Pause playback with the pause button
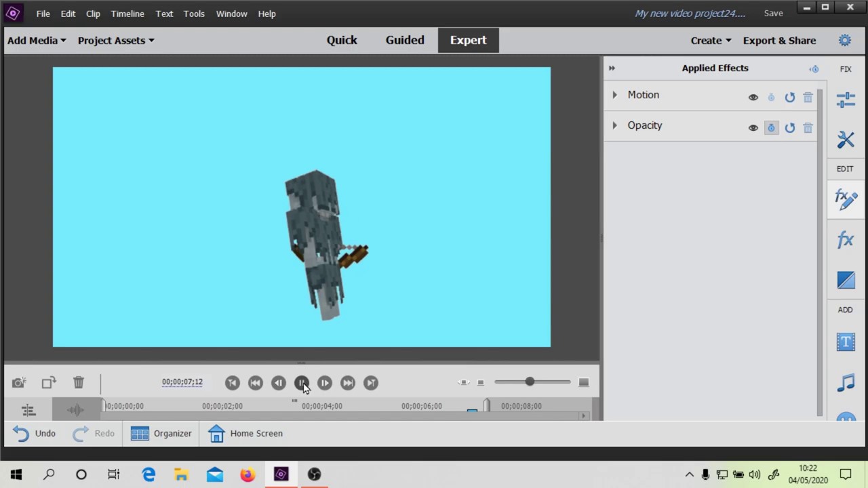Viewport: 868px width, 488px height. coord(302,383)
